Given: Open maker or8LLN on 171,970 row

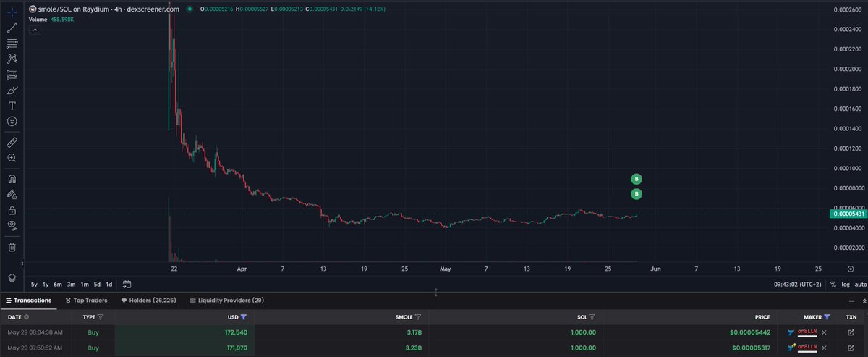Looking at the screenshot, I should 807,348.
